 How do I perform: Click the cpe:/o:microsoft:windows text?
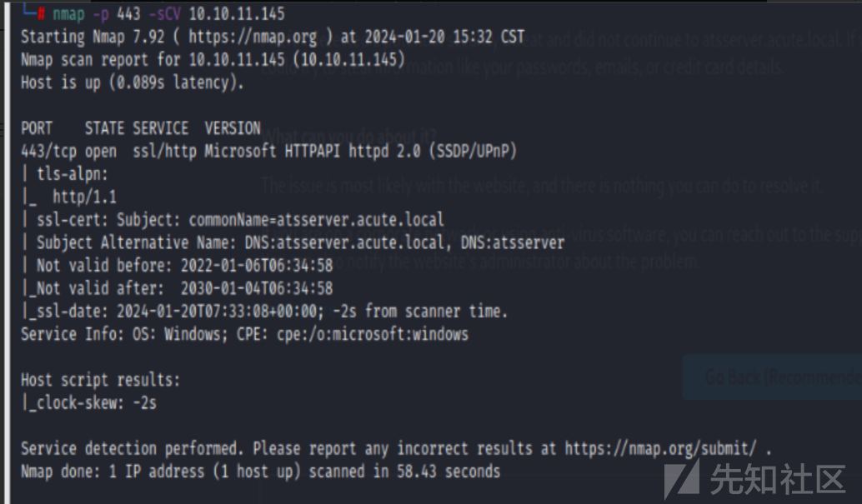pyautogui.click(x=372, y=334)
